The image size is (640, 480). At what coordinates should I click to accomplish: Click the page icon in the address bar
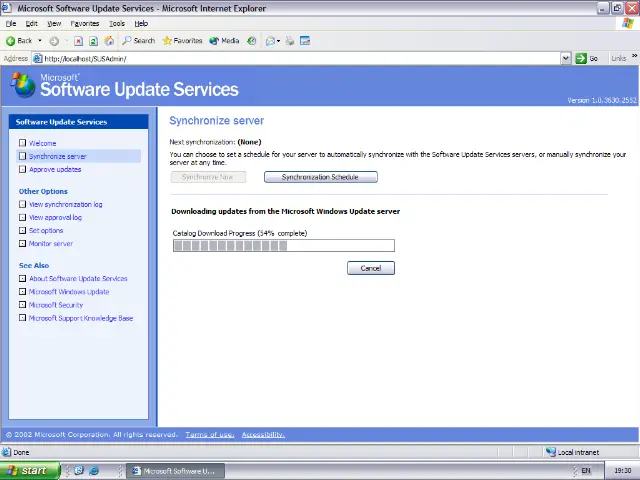pos(38,58)
